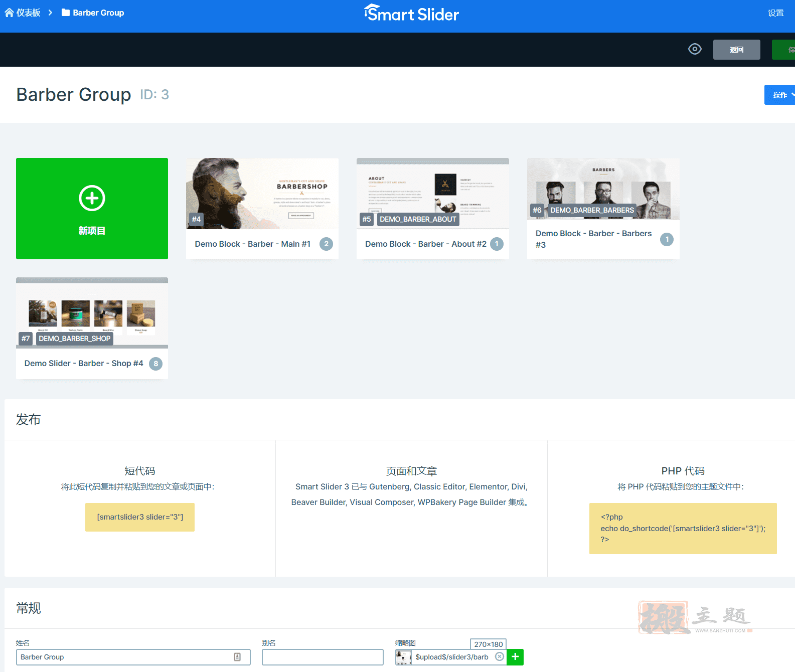Image resolution: width=795 pixels, height=672 pixels.
Task: Click the icon inside the name field
Action: coord(237,657)
